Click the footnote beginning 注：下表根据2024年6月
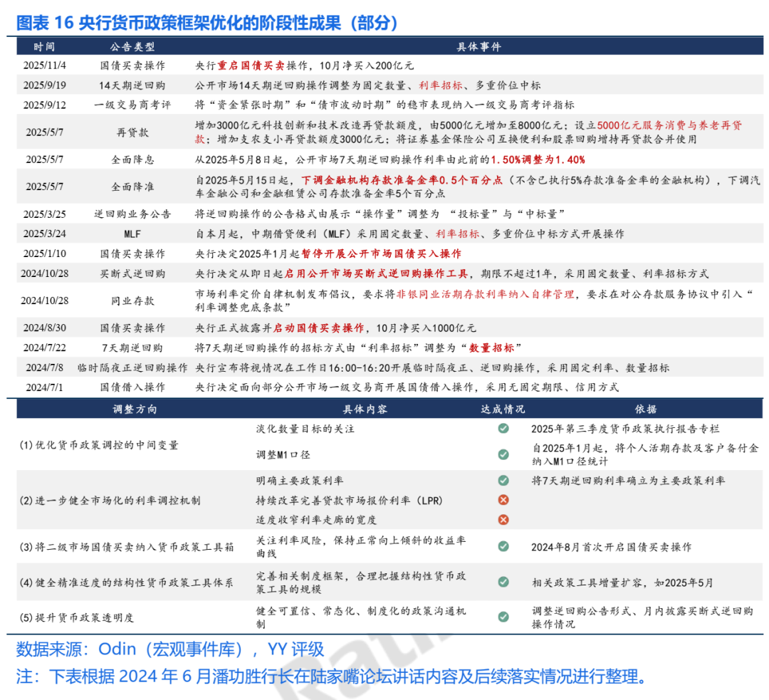The width and height of the screenshot is (769, 700). pyautogui.click(x=331, y=677)
